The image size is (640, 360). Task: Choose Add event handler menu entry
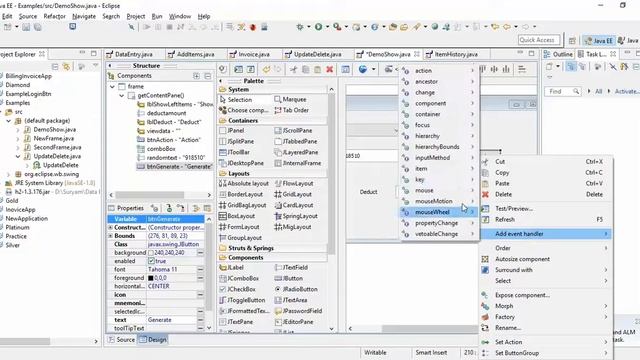click(x=546, y=234)
